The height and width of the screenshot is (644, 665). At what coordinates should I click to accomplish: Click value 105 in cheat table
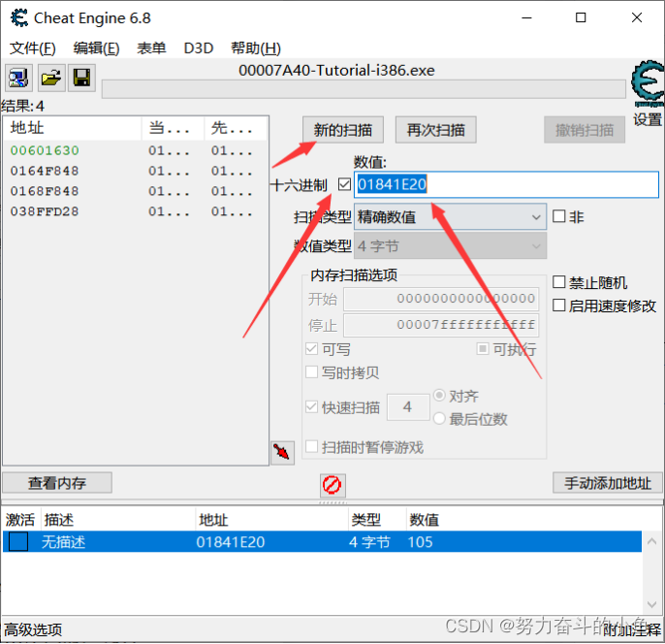coord(420,542)
